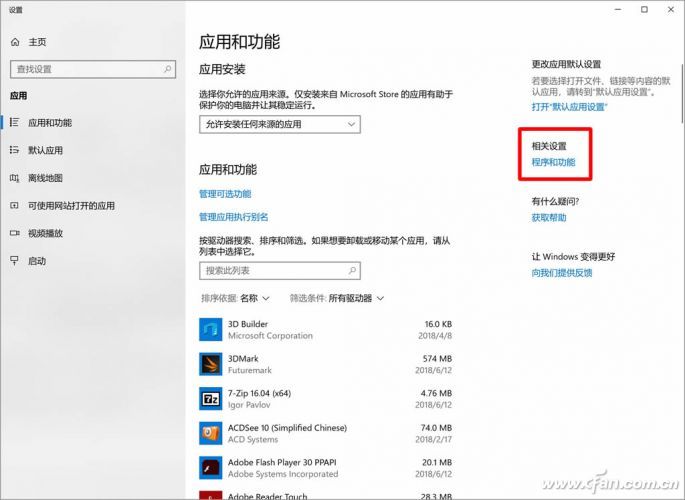685x500 pixels.
Task: Click the 获取帮助 link
Action: 549,217
